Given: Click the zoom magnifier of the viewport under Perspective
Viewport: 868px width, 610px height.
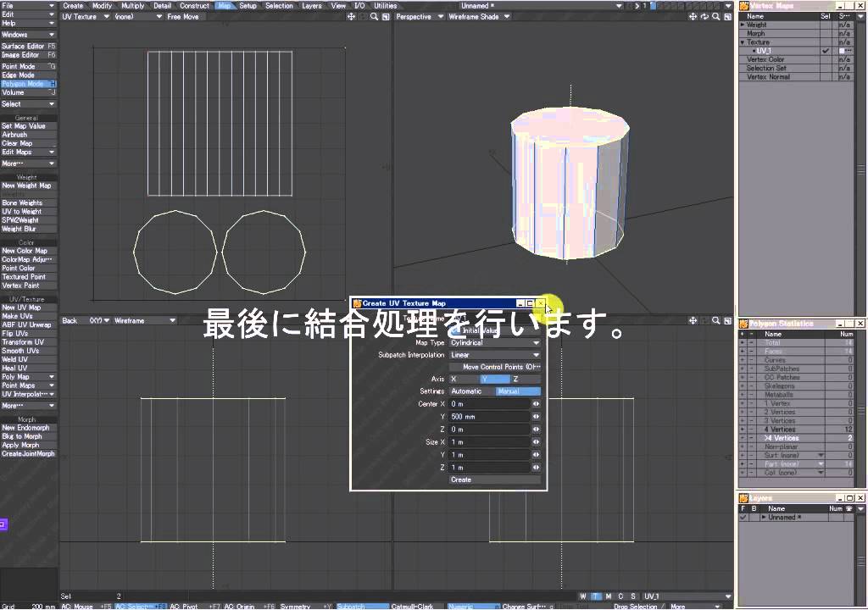Looking at the screenshot, I should tap(715, 320).
